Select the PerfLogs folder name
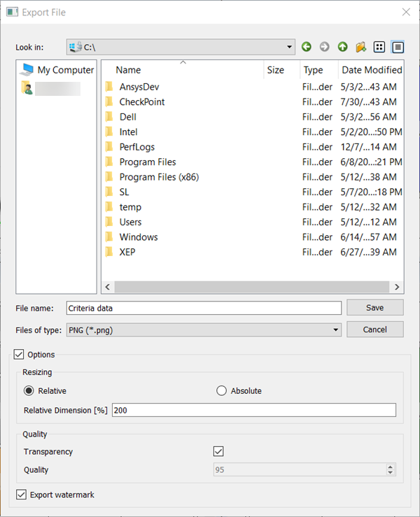This screenshot has height=517, width=420. click(137, 147)
